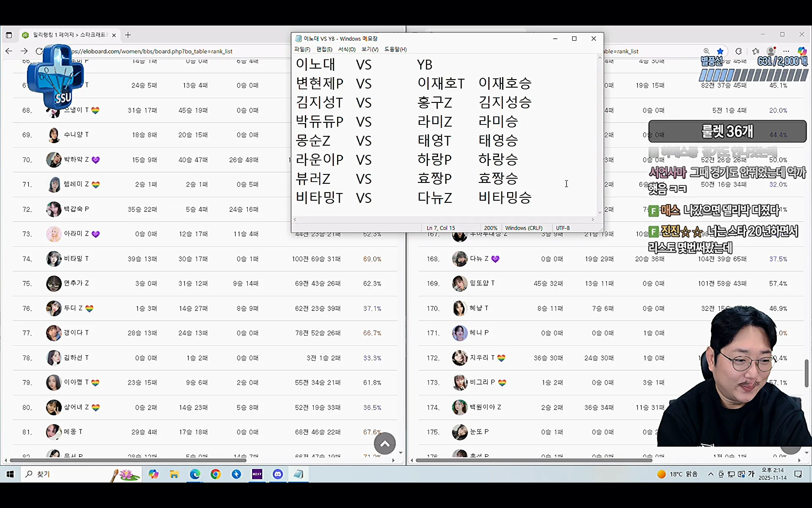Toggle the bookmark star for this page
This screenshot has height=508, width=812.
point(721,51)
